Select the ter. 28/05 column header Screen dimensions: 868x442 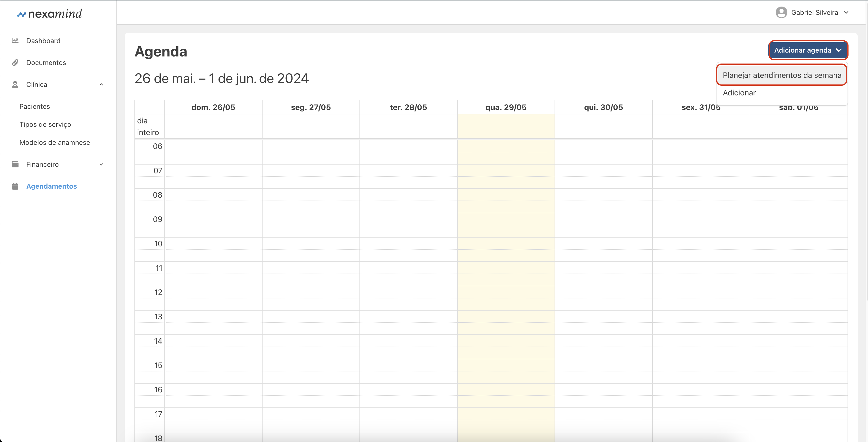pyautogui.click(x=408, y=107)
